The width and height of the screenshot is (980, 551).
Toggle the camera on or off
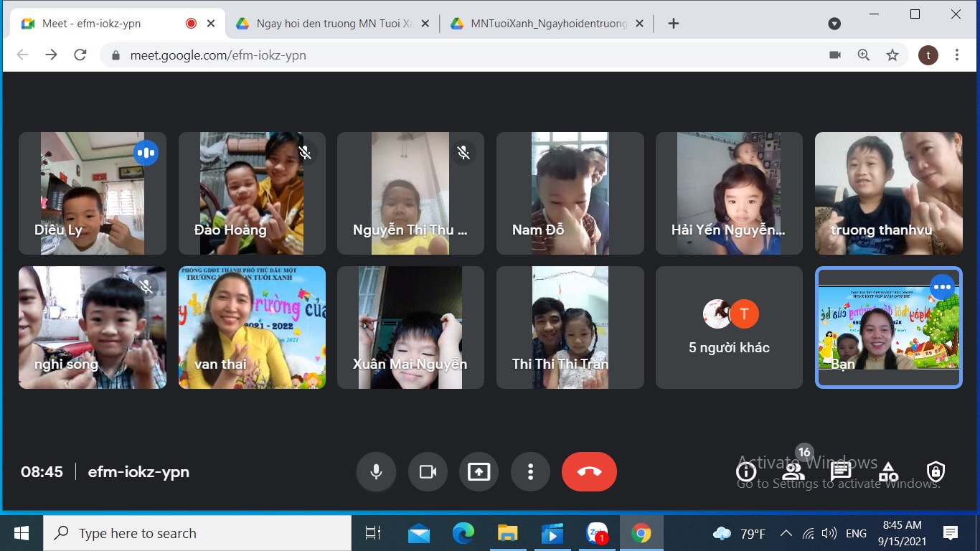coord(428,471)
